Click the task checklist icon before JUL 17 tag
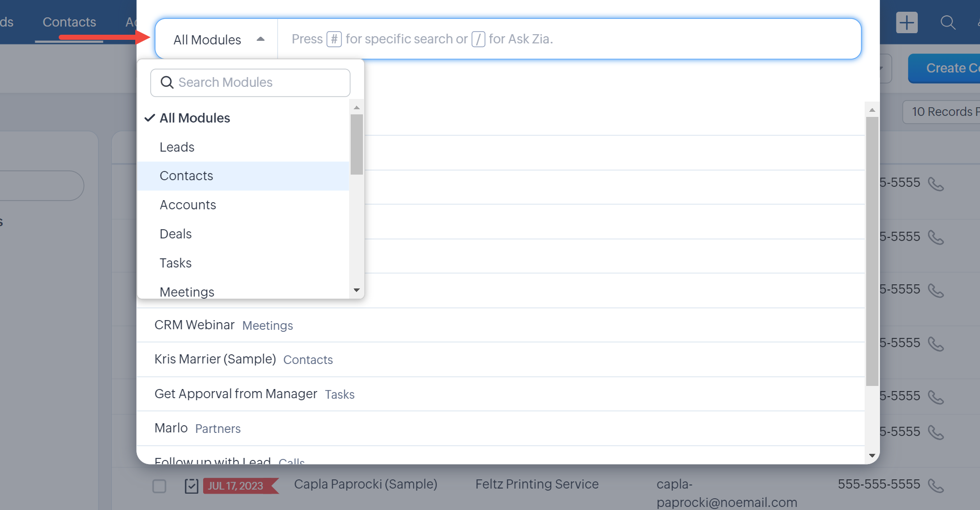This screenshot has height=510, width=980. (x=191, y=486)
